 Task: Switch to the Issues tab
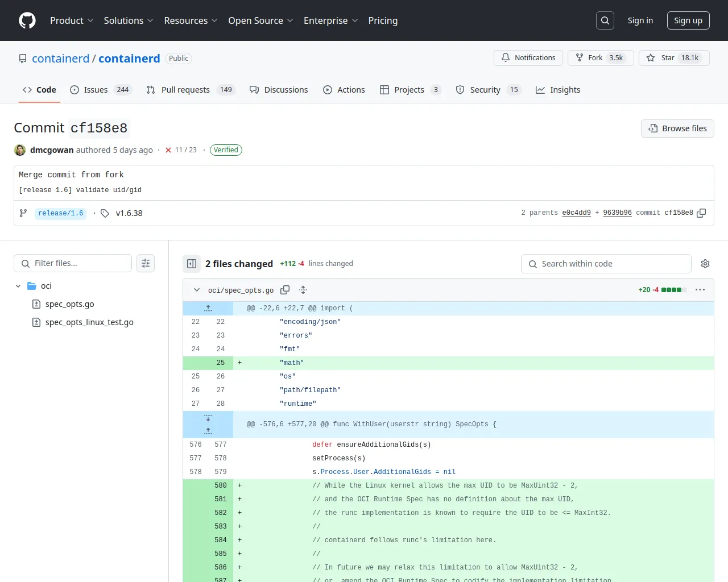tap(101, 90)
